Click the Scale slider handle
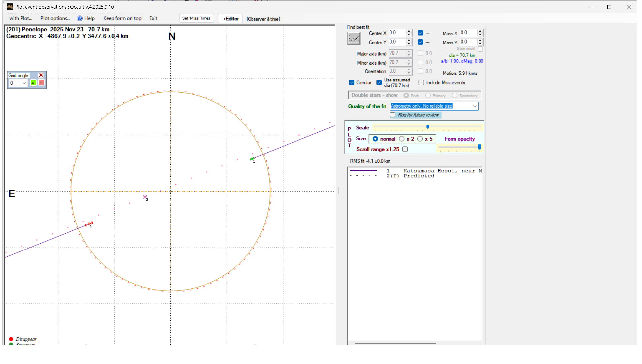This screenshot has height=364, width=642. (428, 127)
